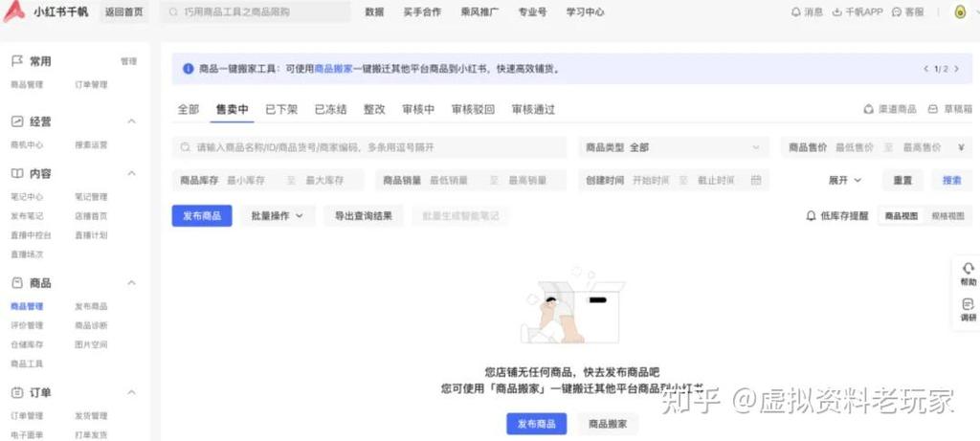
Task: Switch to 已下架 tab
Action: coord(281,110)
